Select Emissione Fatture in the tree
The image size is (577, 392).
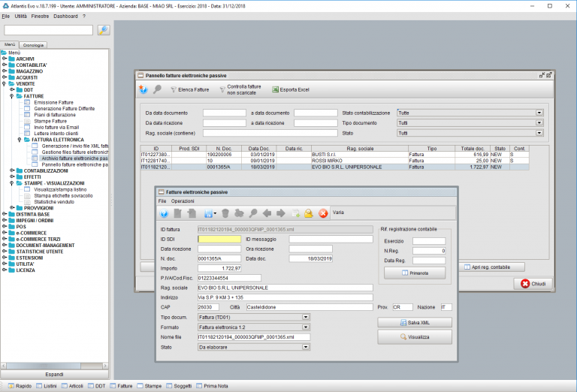tap(54, 102)
